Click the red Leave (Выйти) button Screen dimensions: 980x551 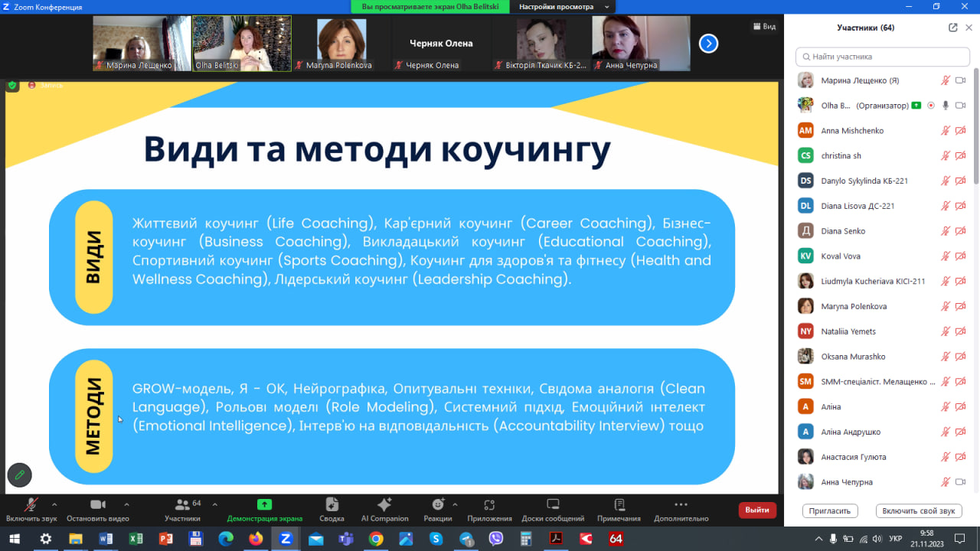[x=756, y=510]
